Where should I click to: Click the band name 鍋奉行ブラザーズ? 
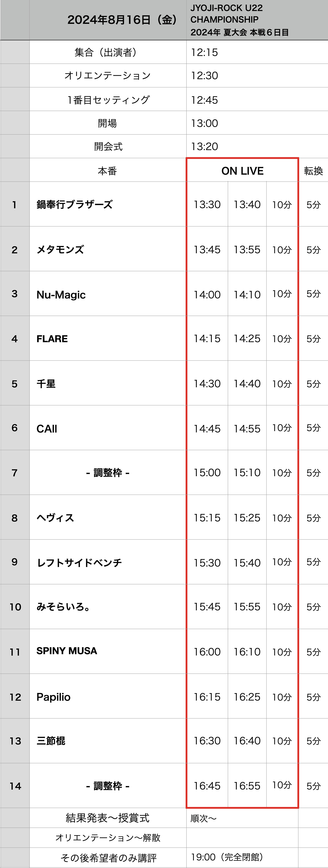[74, 205]
